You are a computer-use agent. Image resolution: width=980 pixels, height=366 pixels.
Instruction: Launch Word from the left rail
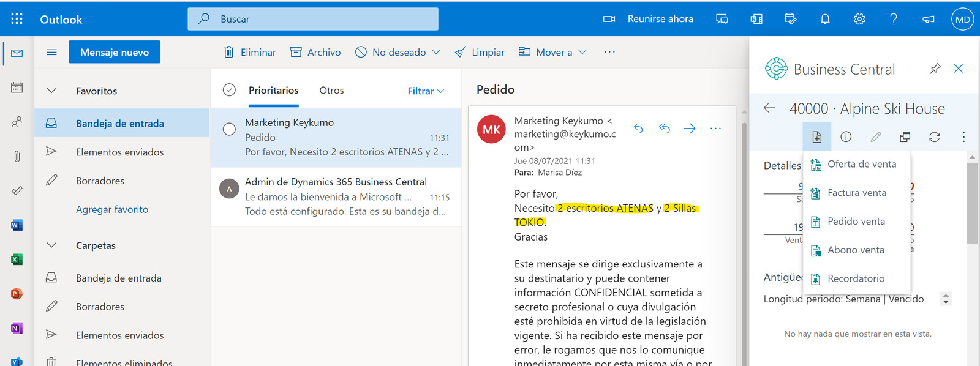[17, 225]
